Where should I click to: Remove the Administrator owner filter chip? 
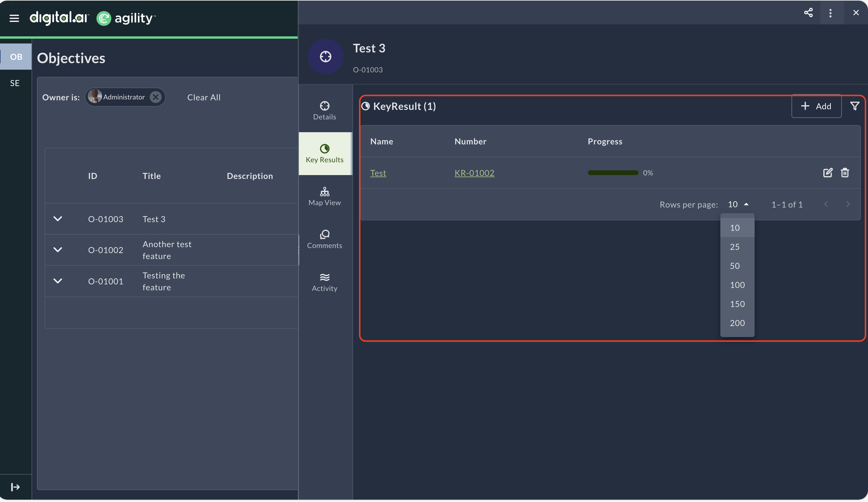pyautogui.click(x=156, y=97)
